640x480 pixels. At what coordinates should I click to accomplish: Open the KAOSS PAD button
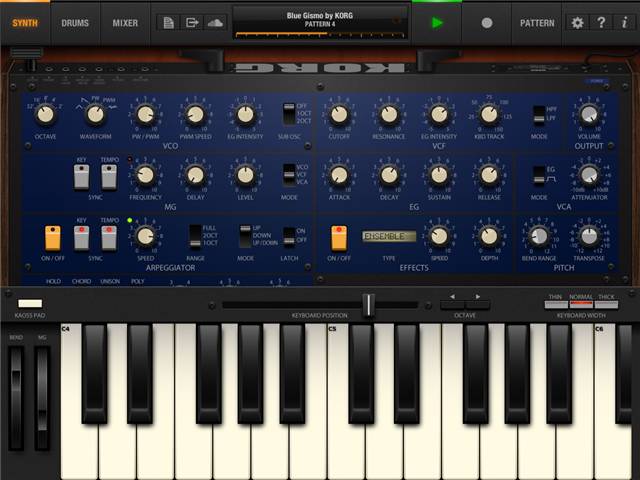point(30,303)
